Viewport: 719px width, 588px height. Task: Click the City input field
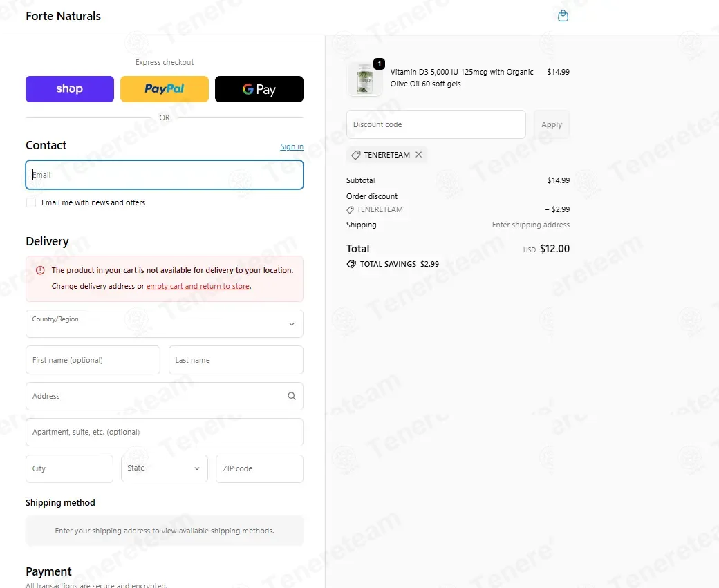69,468
